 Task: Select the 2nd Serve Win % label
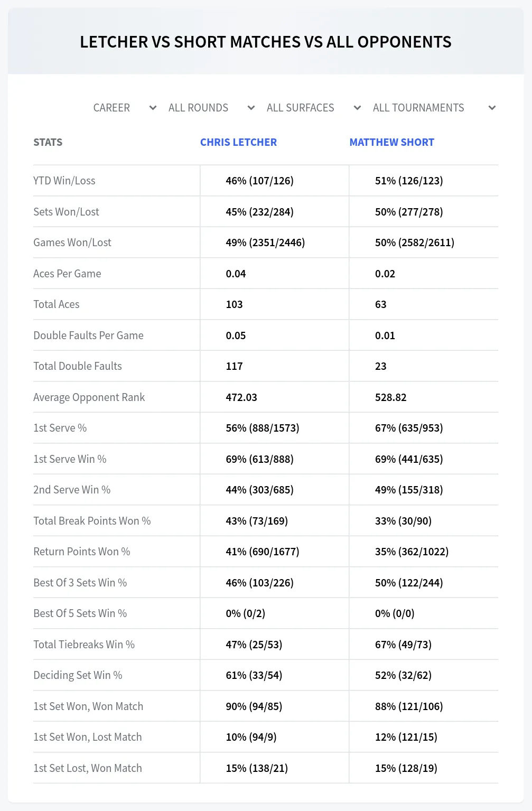(x=72, y=490)
